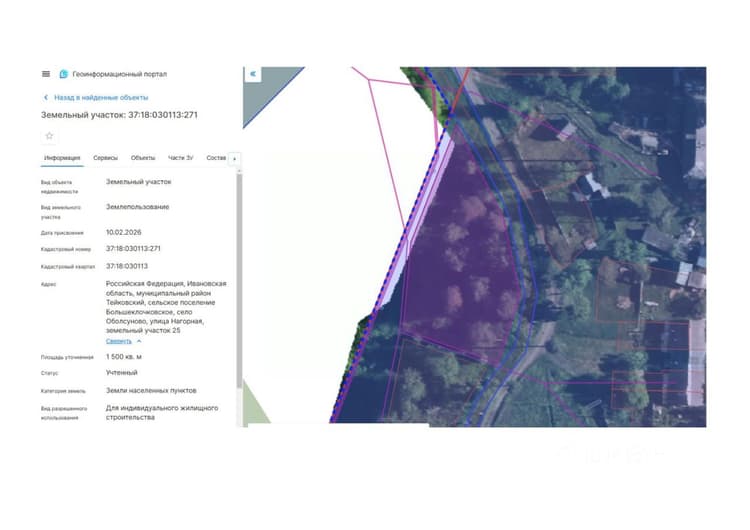Screen dimensions: 750x530
Task: Open the Объекты tab
Action: click(x=143, y=158)
